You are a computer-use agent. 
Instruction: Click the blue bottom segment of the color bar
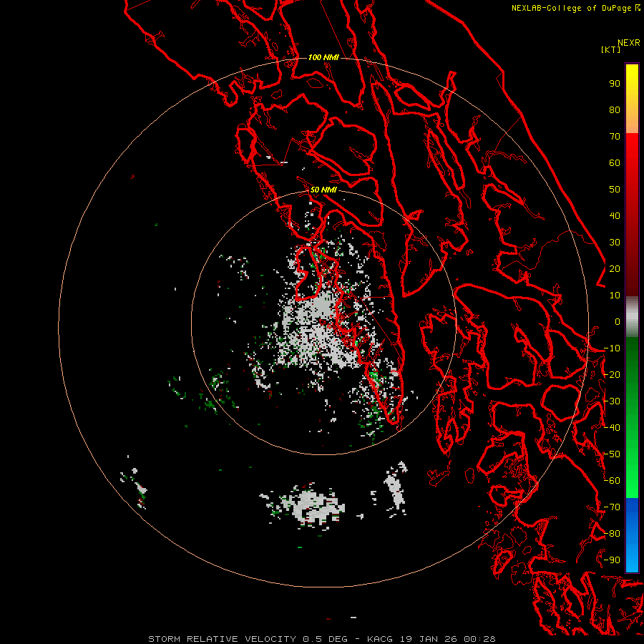pos(632,535)
